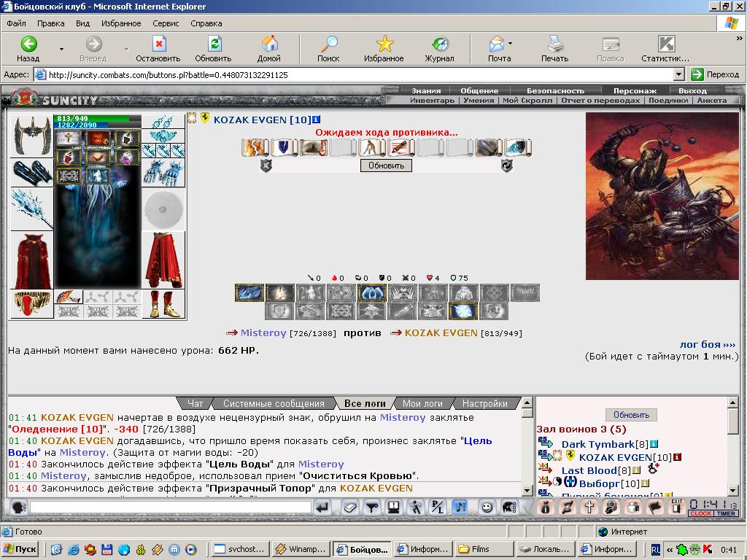
Task: Open the Журнал history button
Action: pyautogui.click(x=439, y=49)
